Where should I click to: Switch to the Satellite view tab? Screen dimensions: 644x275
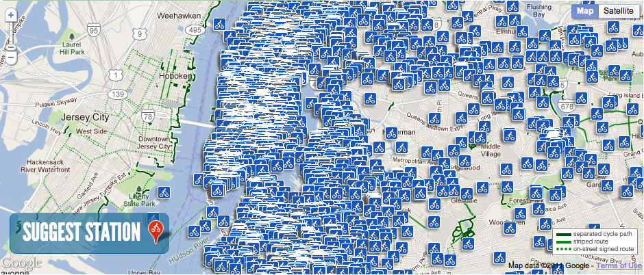click(x=618, y=11)
